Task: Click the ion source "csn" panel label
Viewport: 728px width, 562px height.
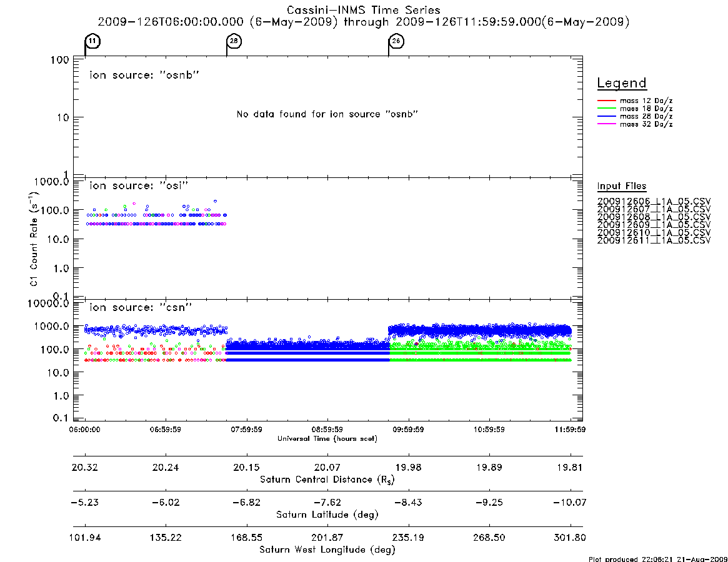Action: pyautogui.click(x=141, y=307)
